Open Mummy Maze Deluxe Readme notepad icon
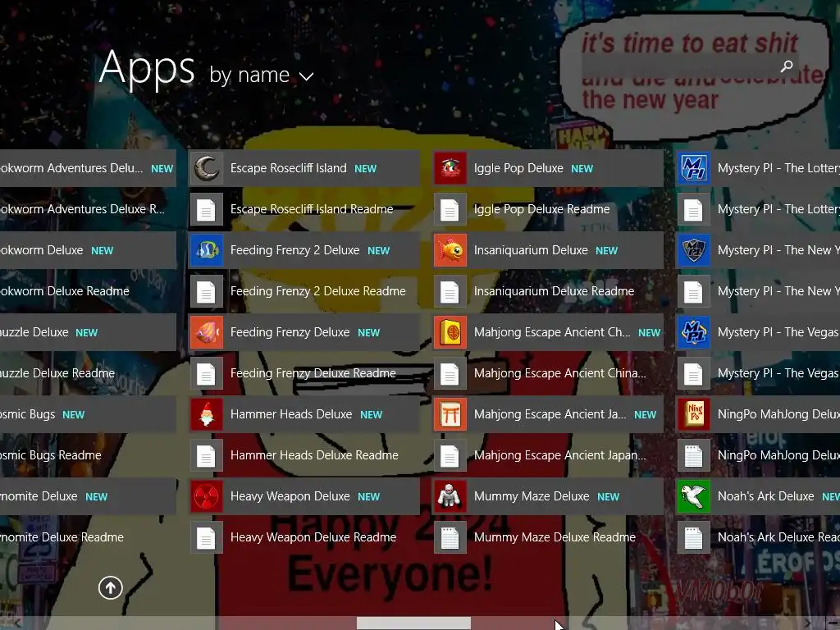Viewport: 840px width, 630px height. pyautogui.click(x=450, y=537)
